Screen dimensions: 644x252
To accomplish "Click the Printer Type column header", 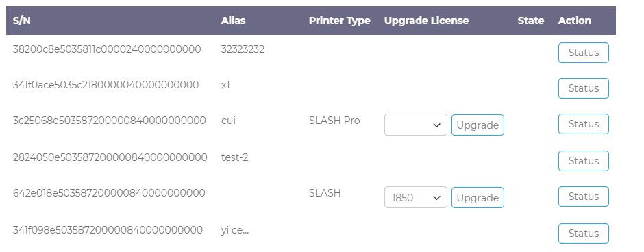I will click(340, 21).
